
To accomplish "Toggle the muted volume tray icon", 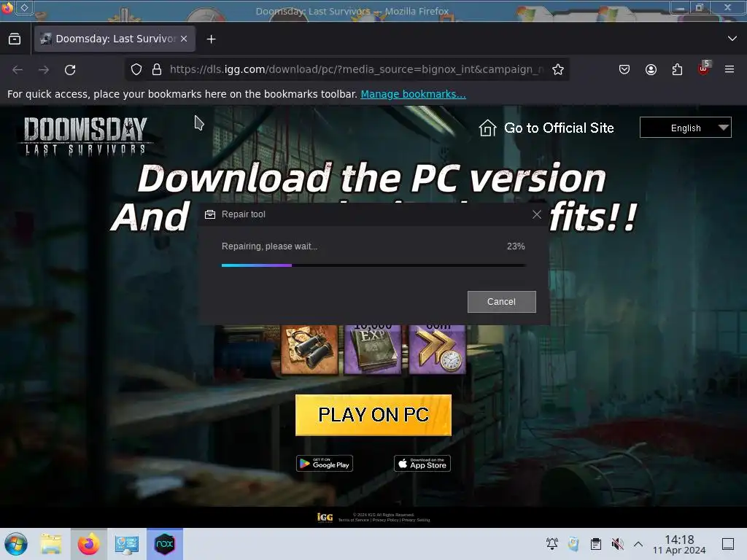I will pyautogui.click(x=617, y=544).
